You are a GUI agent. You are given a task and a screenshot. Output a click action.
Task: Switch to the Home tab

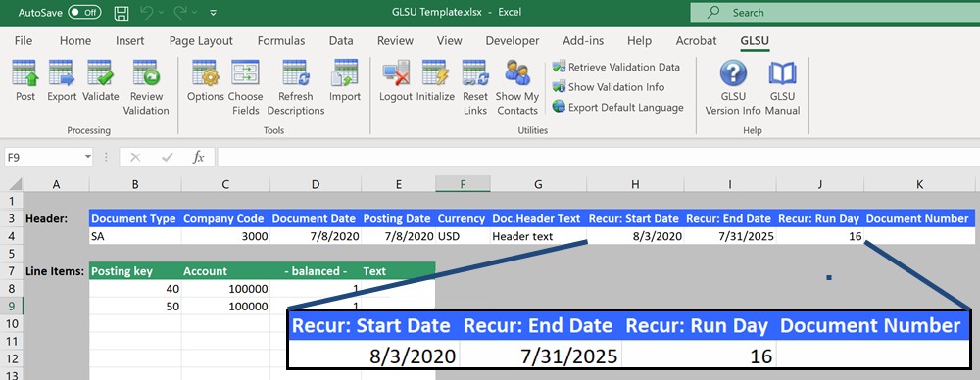(x=75, y=40)
